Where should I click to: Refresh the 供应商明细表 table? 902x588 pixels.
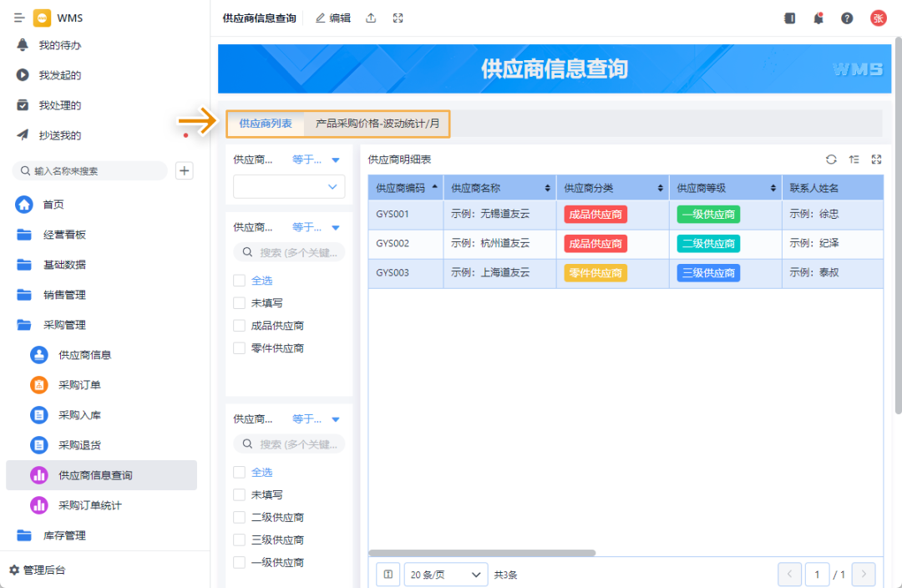(831, 160)
